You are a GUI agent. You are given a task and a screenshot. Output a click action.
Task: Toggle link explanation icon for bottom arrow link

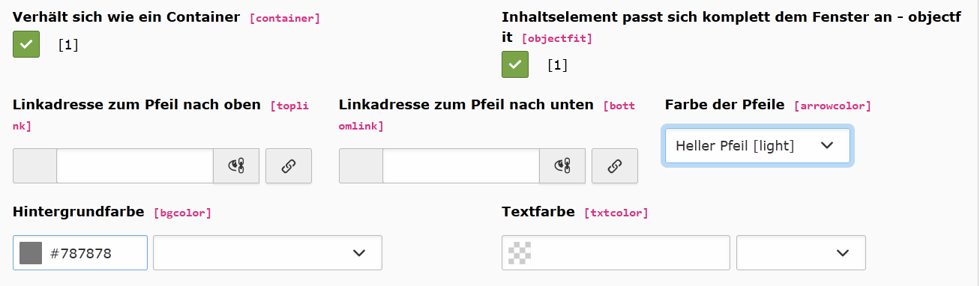(562, 166)
